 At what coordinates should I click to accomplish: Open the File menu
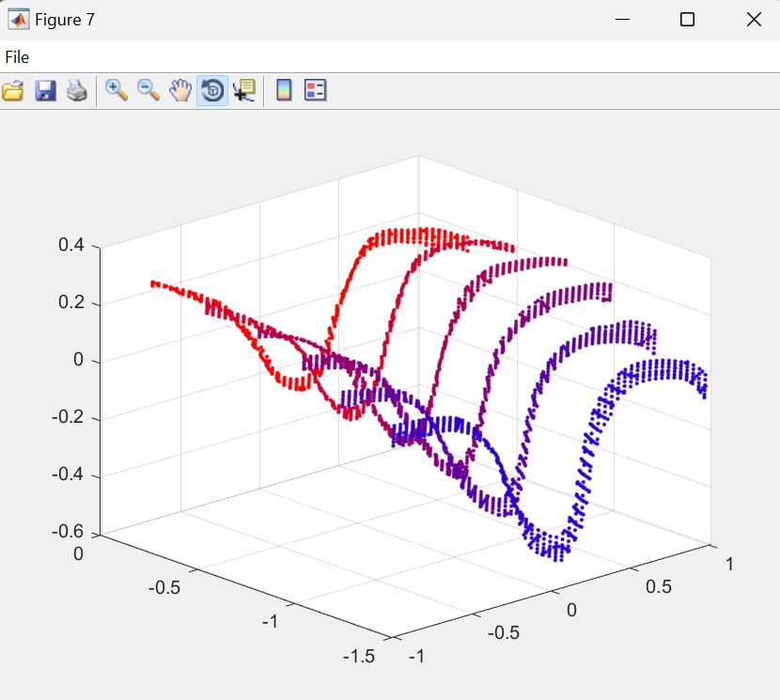pyautogui.click(x=17, y=57)
